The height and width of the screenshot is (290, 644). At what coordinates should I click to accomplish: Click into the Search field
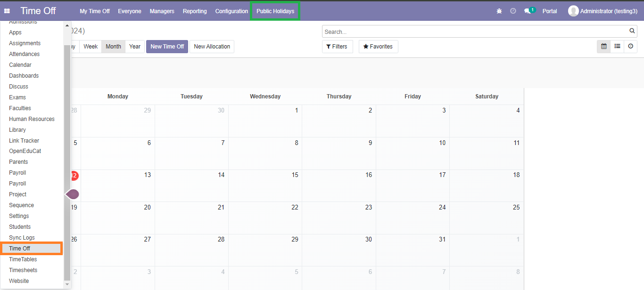(475, 32)
